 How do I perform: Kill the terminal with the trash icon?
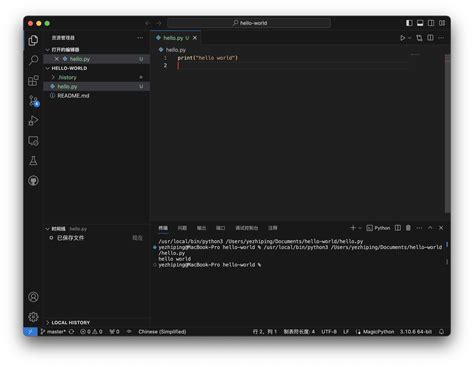coord(408,228)
